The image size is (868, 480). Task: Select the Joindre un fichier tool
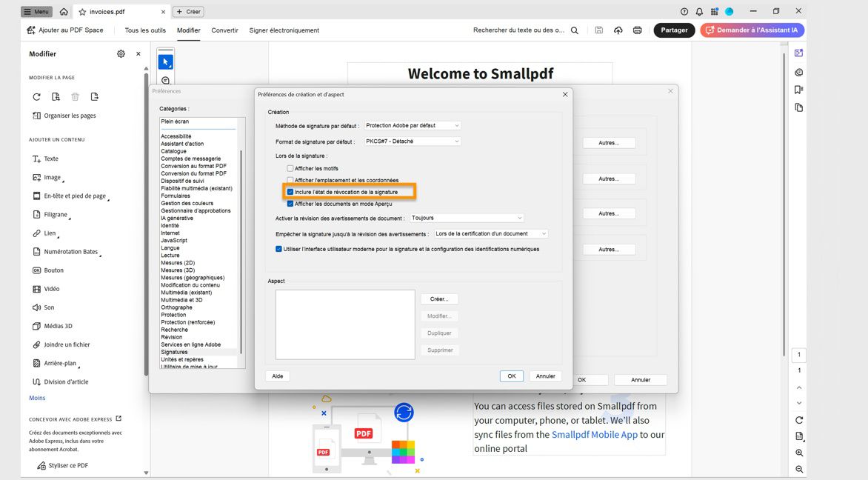point(61,345)
